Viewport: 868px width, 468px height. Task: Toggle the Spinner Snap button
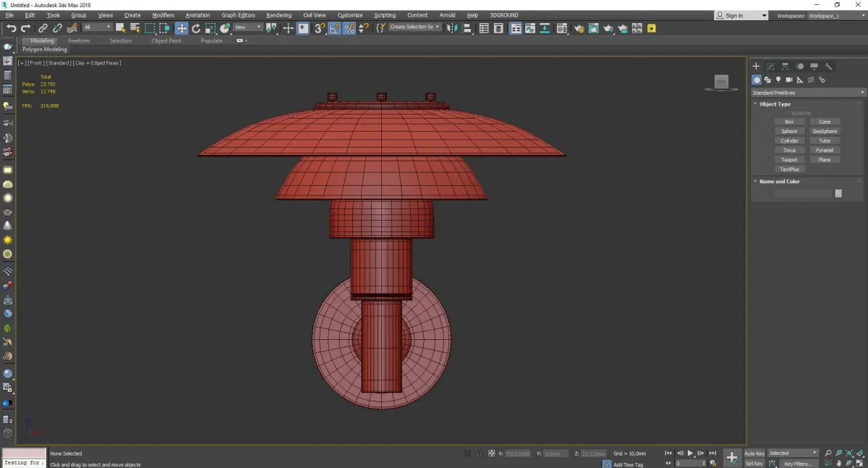364,28
